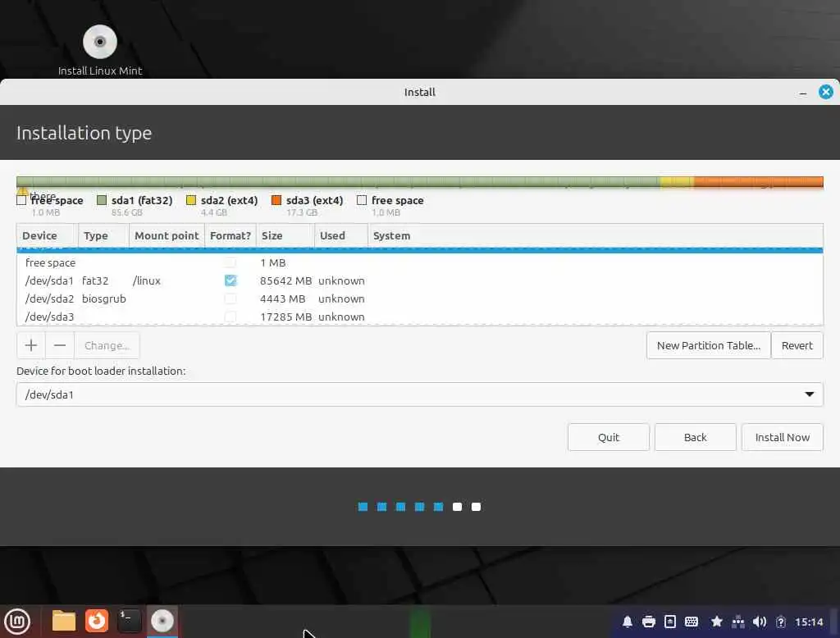Click the 85642 MB size cell

coord(285,280)
